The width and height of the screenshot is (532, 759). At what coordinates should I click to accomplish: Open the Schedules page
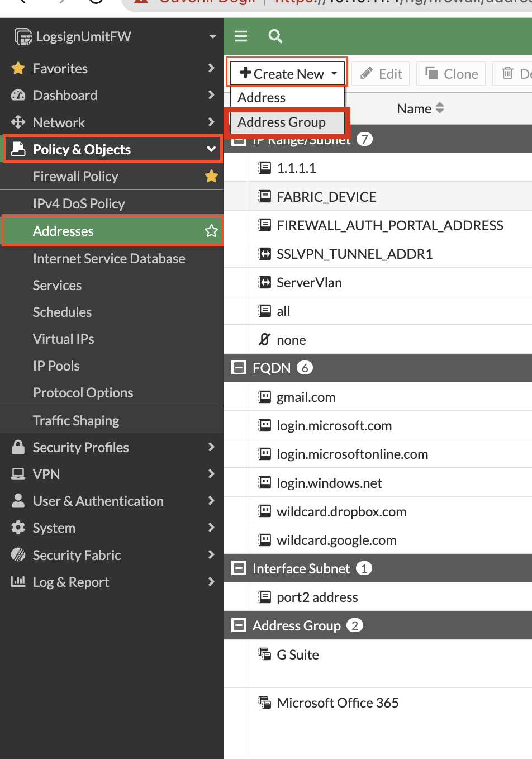[x=62, y=312]
